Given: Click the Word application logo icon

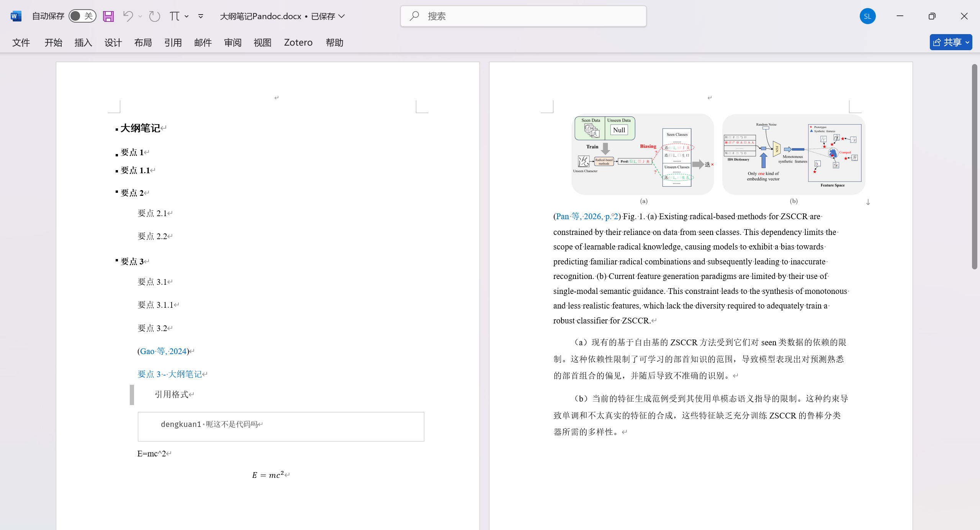Looking at the screenshot, I should [x=16, y=16].
